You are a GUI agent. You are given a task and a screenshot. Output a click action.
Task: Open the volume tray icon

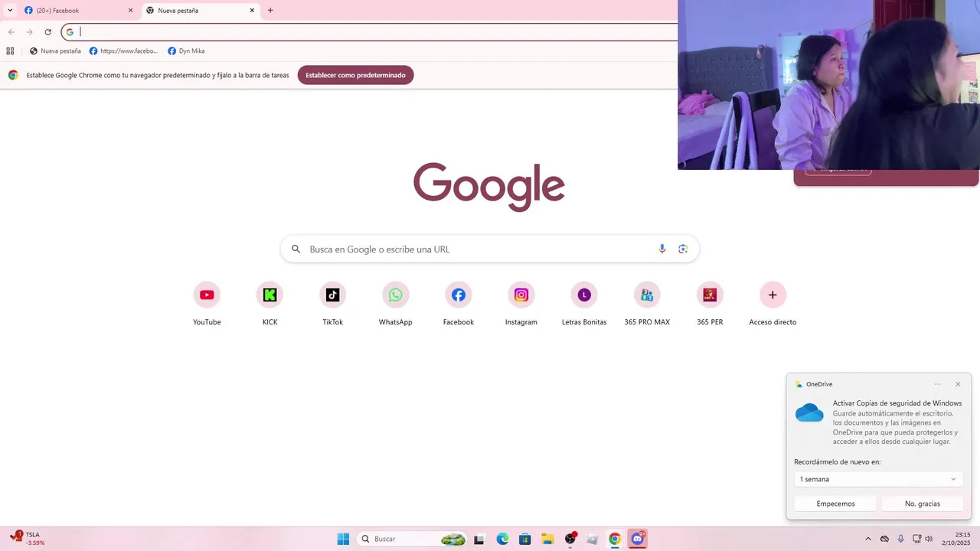pyautogui.click(x=929, y=539)
